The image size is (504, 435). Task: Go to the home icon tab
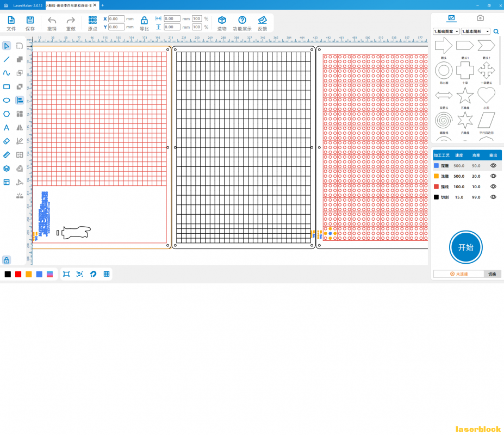[x=6, y=5]
